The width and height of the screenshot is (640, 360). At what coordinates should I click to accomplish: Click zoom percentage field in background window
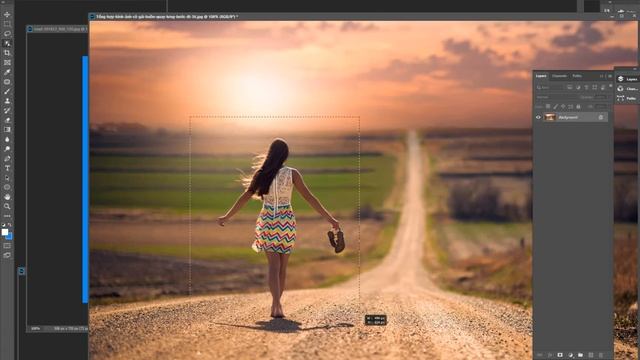tap(36, 328)
